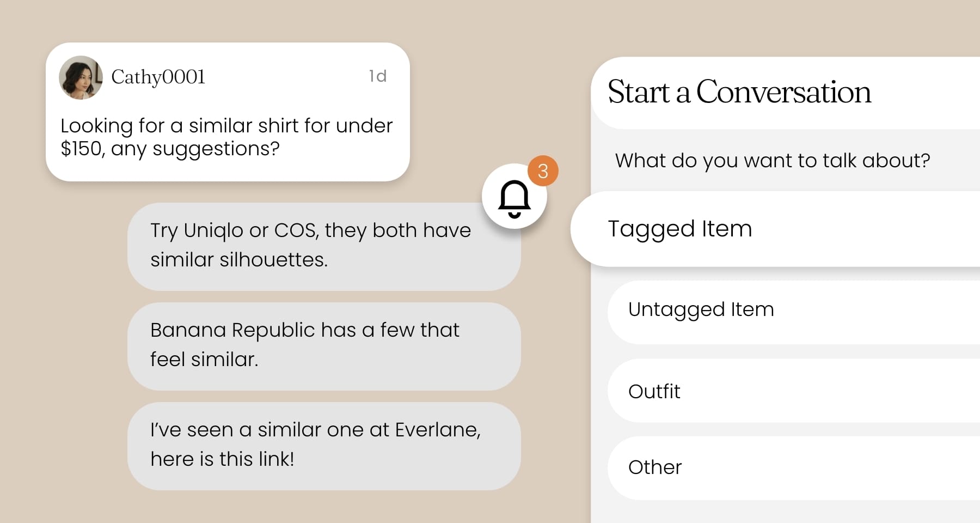The width and height of the screenshot is (980, 523).
Task: Click the Cathy0001 username
Action: (158, 77)
